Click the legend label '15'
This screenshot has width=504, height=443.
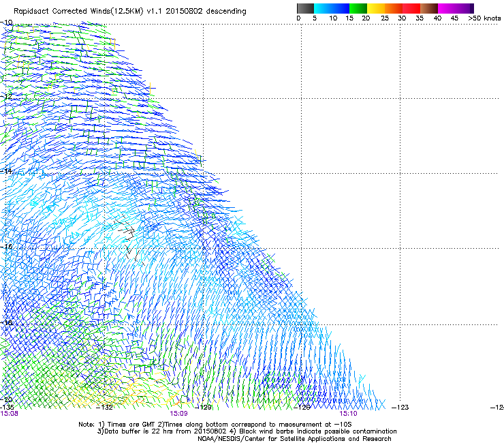tap(349, 18)
